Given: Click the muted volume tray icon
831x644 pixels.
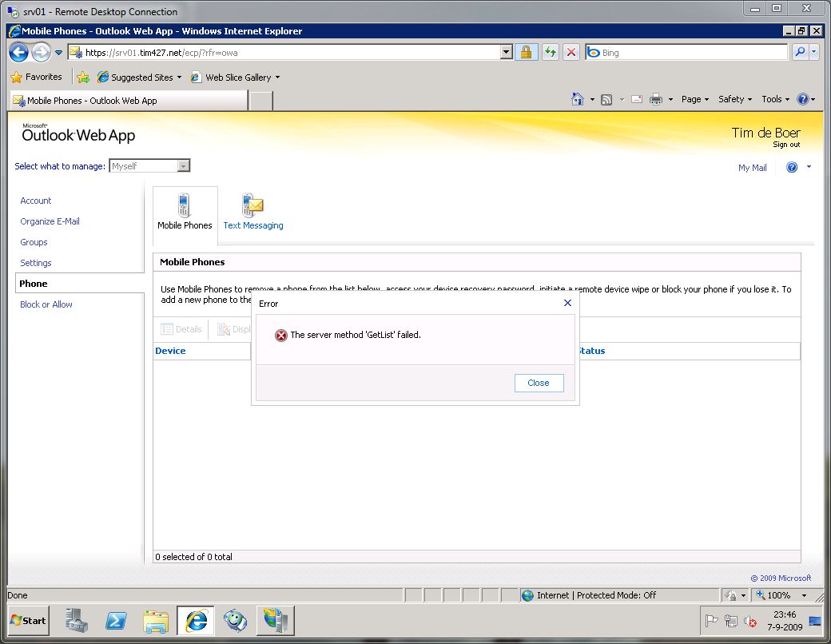Looking at the screenshot, I should click(x=750, y=621).
